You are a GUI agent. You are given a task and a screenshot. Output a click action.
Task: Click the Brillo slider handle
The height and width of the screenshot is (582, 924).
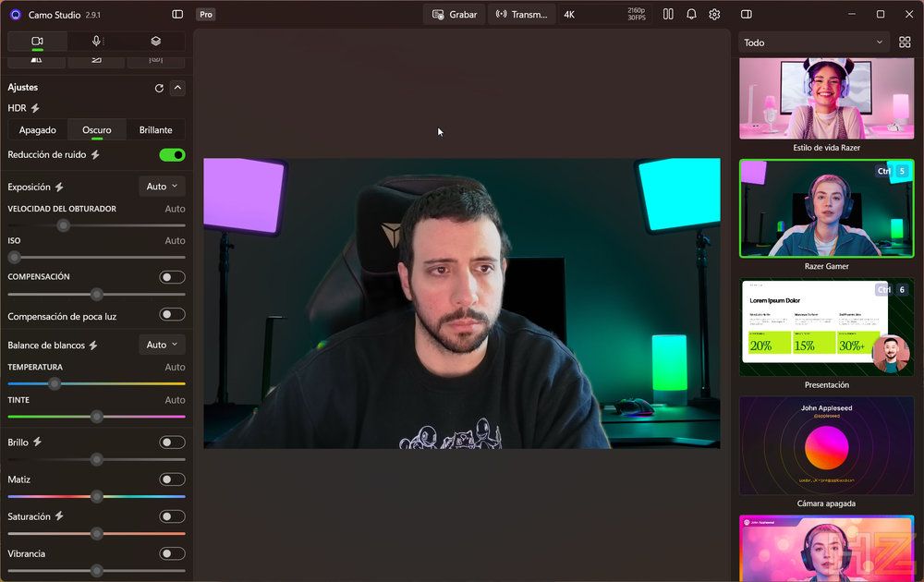97,459
